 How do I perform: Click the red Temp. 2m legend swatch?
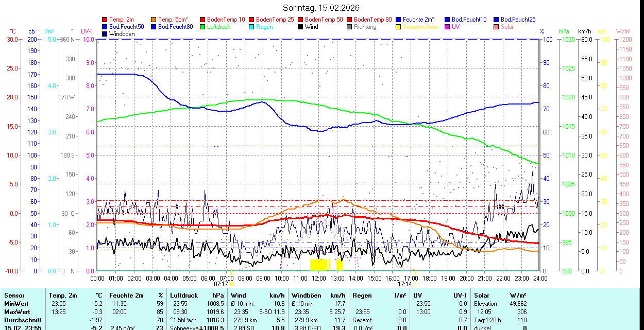[105, 20]
